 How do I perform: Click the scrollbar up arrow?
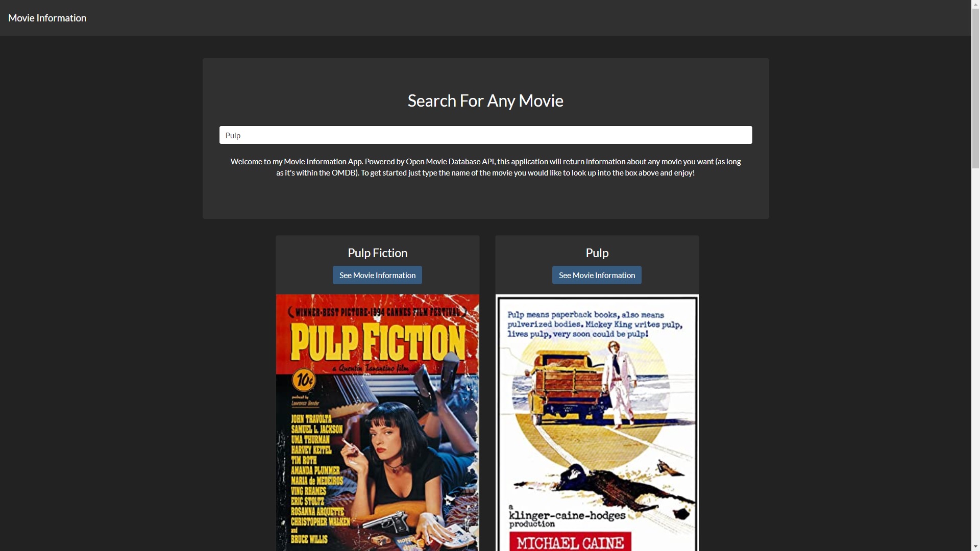coord(975,4)
